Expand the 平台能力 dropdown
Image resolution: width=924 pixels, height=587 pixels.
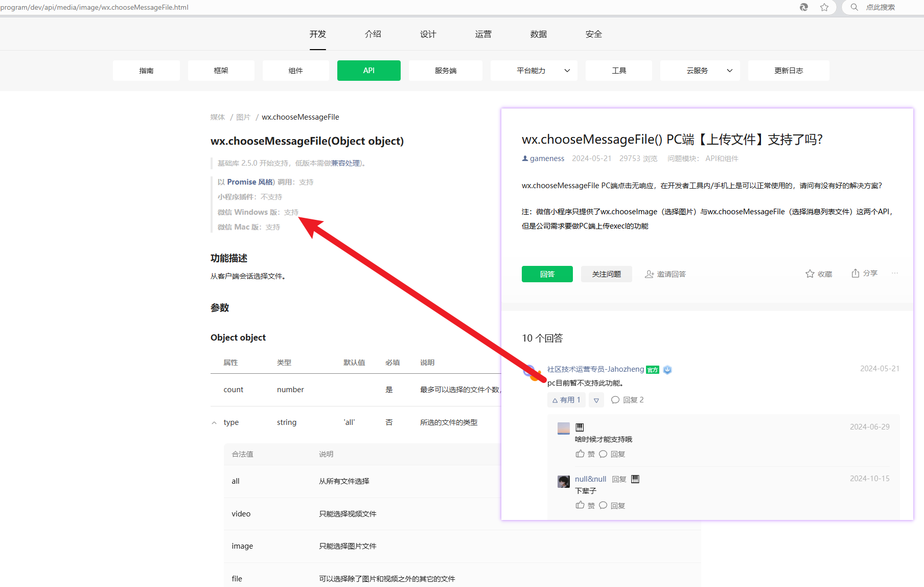click(534, 71)
